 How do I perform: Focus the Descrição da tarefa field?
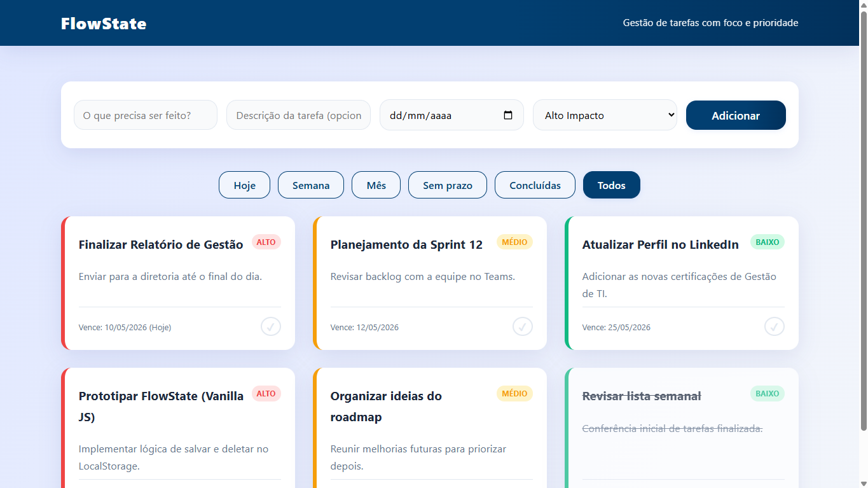click(x=298, y=115)
